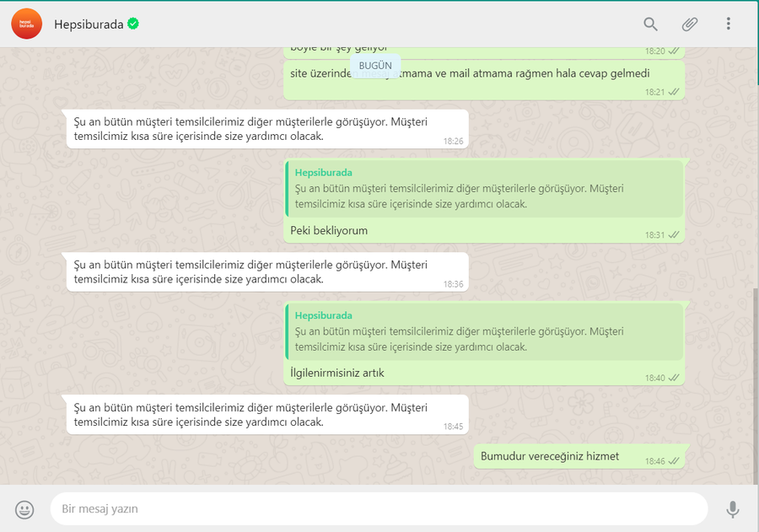Select the 'Bumudur vereceğiniz hizmet' message
This screenshot has width=759, height=532.
pos(579,456)
